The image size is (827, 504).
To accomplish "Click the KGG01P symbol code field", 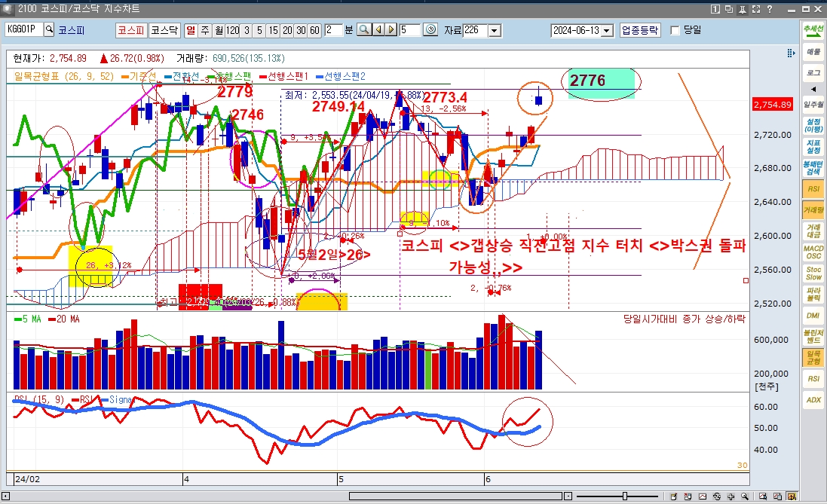I will tap(23, 29).
